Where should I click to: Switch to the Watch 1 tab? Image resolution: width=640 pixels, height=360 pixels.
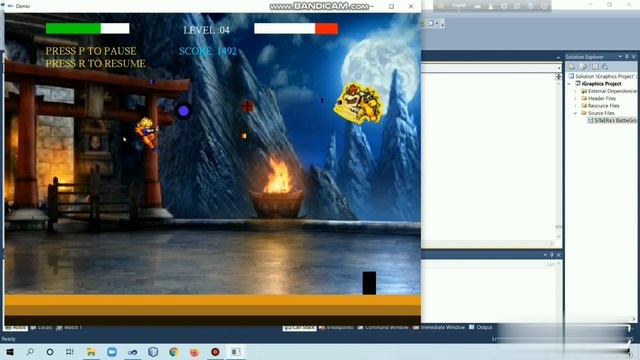(x=69, y=327)
